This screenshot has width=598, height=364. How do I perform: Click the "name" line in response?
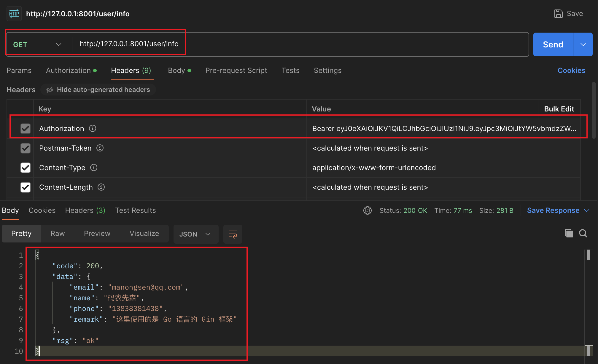coord(107,298)
